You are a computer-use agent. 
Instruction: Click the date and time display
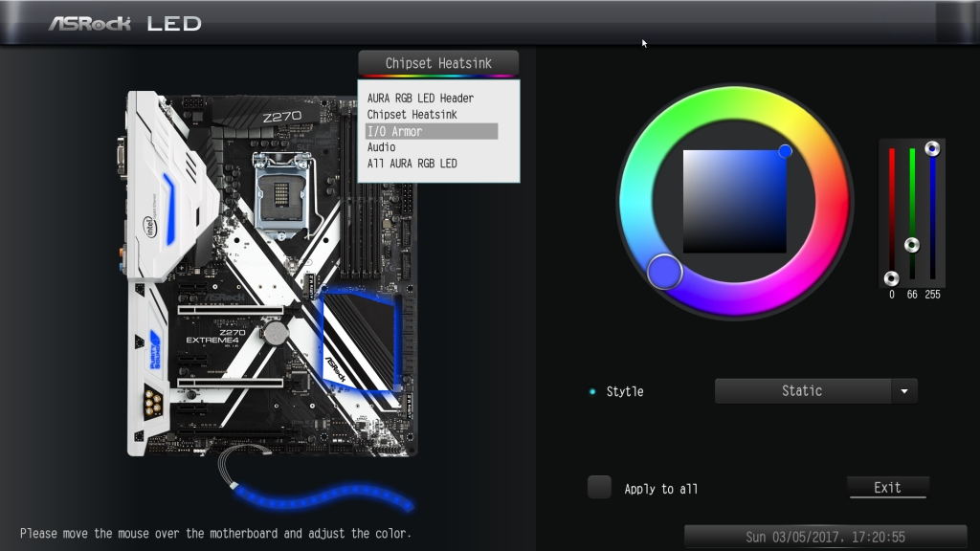point(825,538)
